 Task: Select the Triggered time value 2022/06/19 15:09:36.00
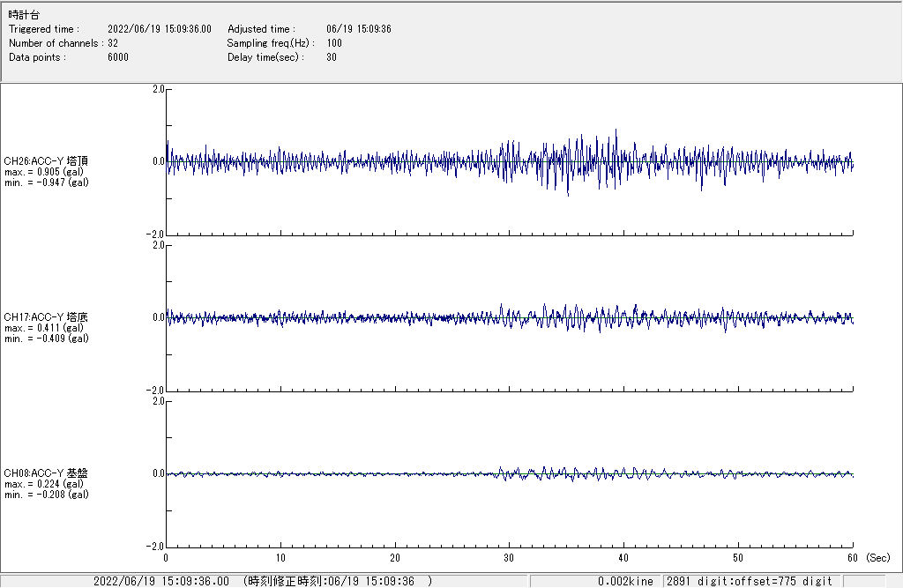(159, 29)
